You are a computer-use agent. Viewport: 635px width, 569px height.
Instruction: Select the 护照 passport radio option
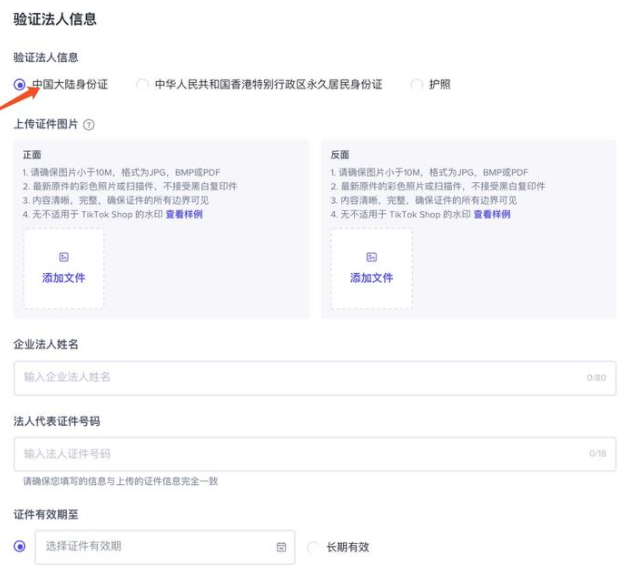point(417,85)
